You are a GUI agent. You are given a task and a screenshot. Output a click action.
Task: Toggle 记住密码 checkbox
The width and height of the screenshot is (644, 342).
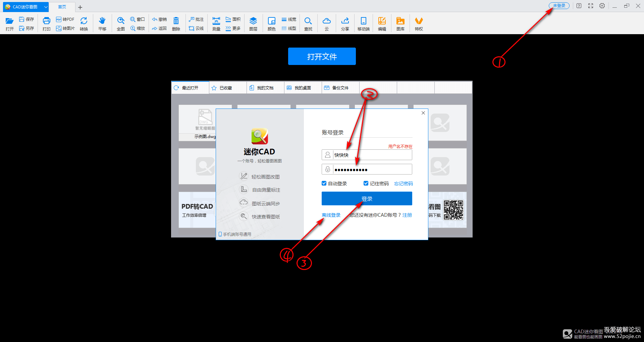click(x=366, y=183)
